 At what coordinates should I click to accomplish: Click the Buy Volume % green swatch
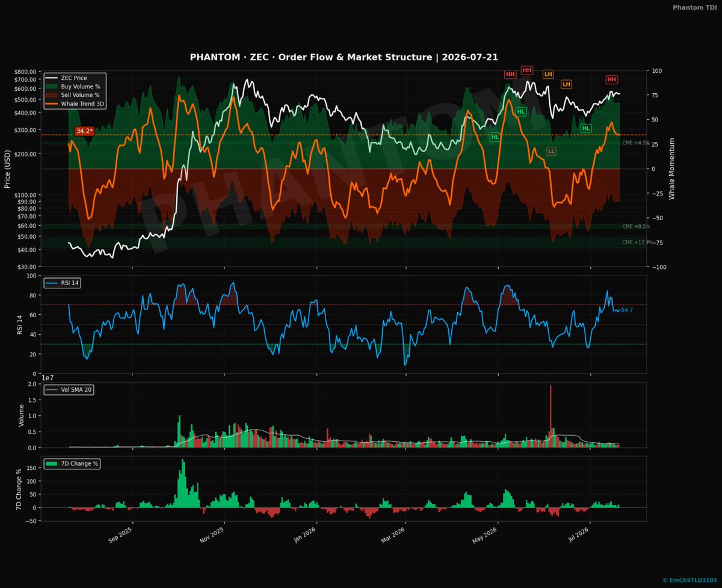pyautogui.click(x=52, y=87)
